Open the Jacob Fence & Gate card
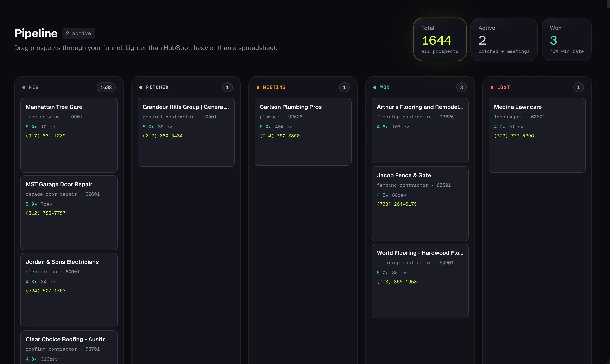 coord(420,204)
